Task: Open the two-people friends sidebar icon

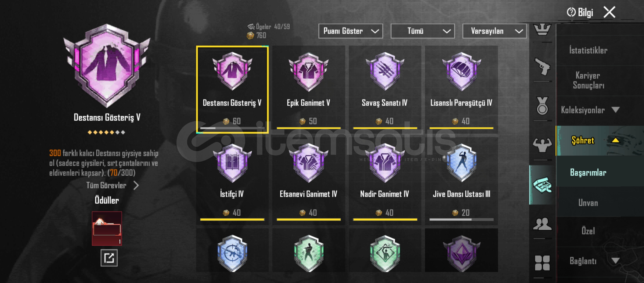Action: click(542, 224)
